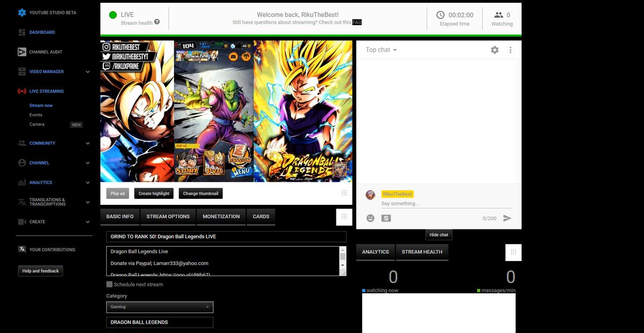Click the Change thumbnail button
644x333 pixels.
[201, 194]
